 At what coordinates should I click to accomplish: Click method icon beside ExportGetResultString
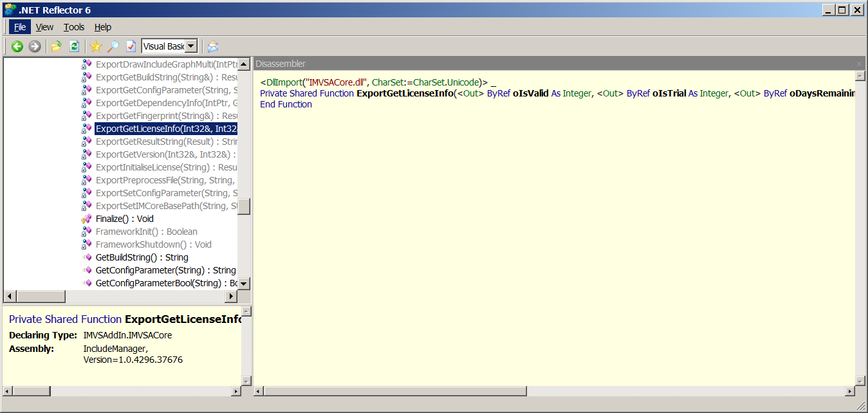[x=87, y=142]
